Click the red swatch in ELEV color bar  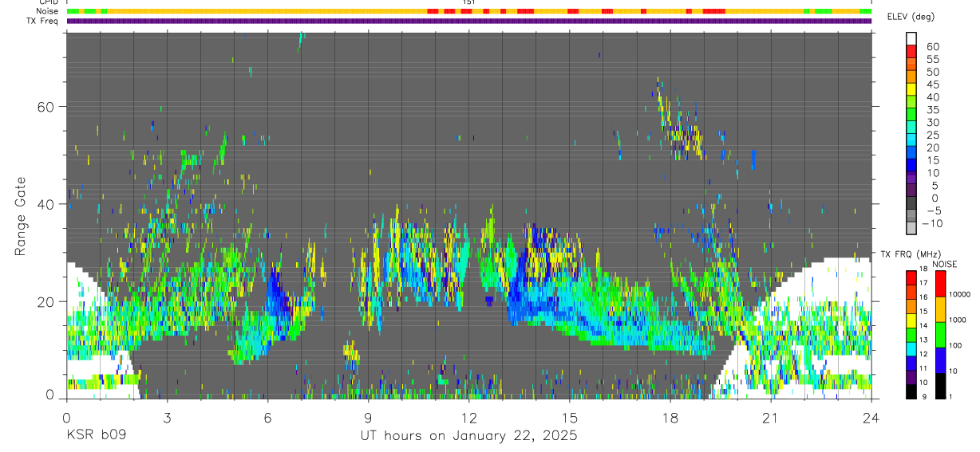point(911,52)
